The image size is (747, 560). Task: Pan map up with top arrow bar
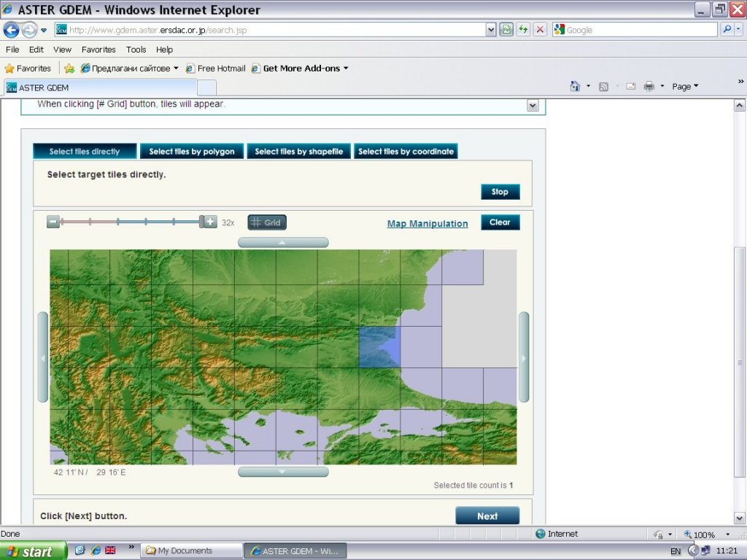283,242
